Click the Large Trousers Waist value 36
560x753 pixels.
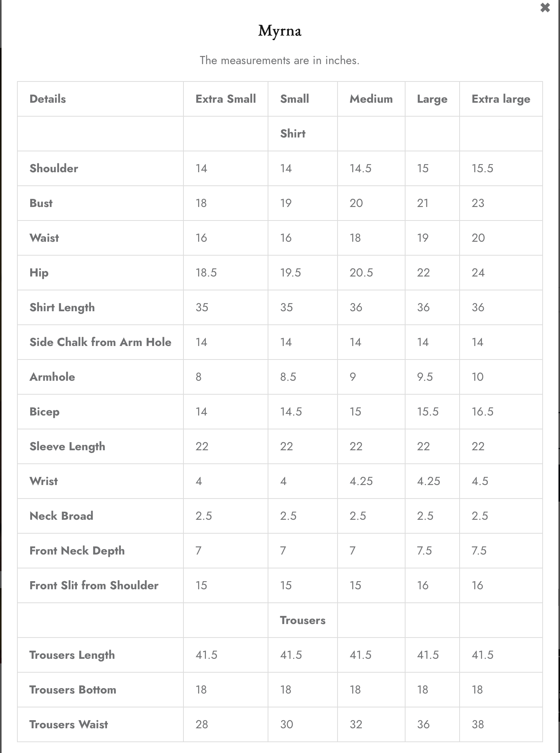[x=423, y=724]
